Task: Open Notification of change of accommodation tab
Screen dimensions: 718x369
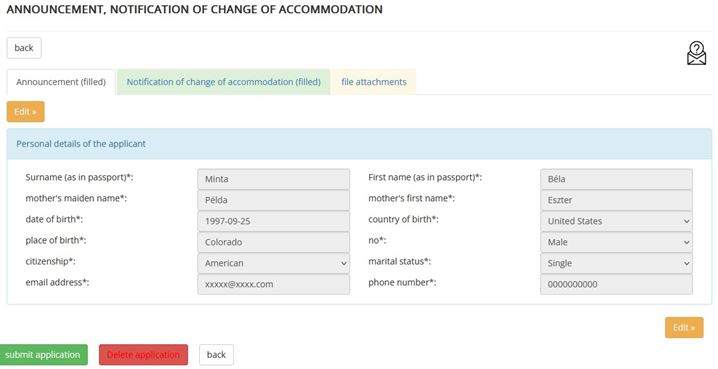Action: point(223,82)
